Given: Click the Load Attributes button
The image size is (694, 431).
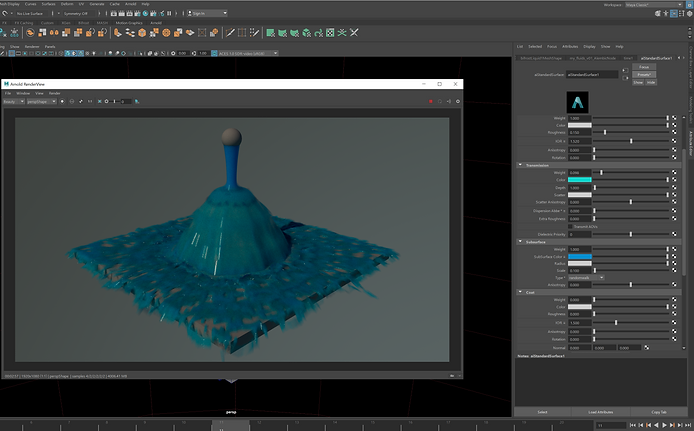Looking at the screenshot, I should (601, 412).
